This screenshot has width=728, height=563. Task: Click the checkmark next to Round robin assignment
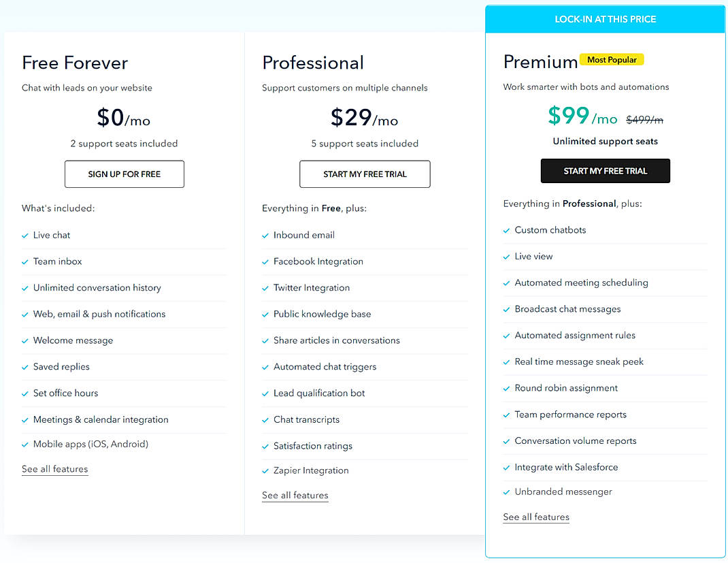pos(506,388)
